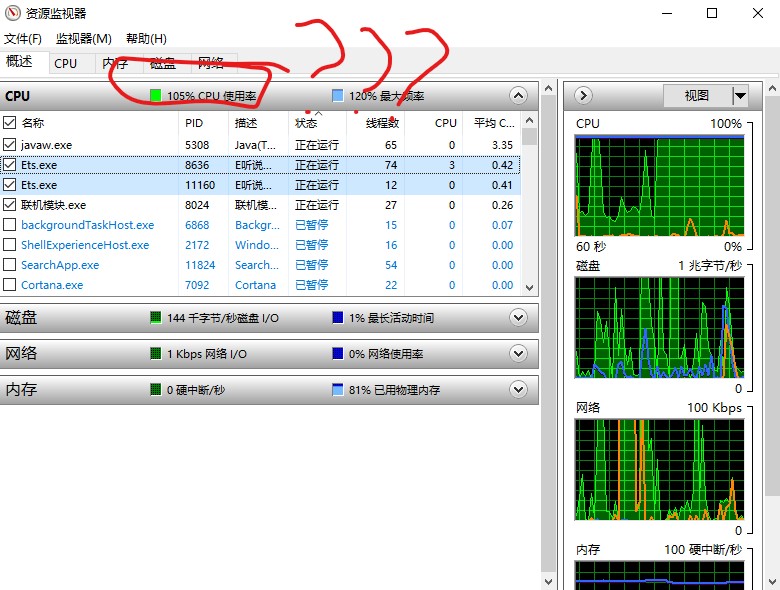Uncheck the javaw.exe process checkbox

(10, 145)
